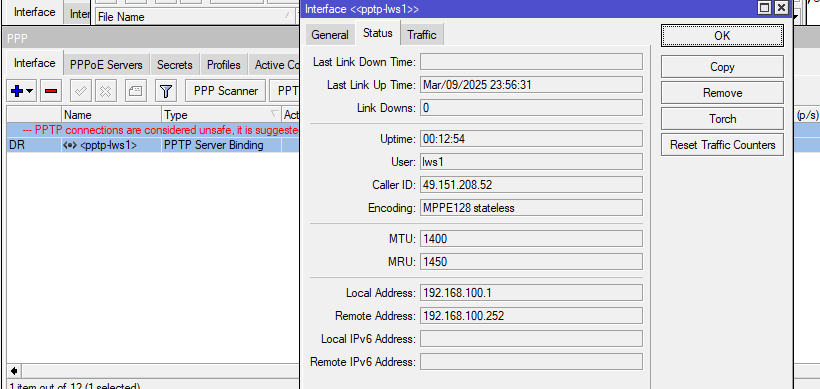Select the pptp-lws1 row name
The height and width of the screenshot is (389, 820).
click(109, 145)
